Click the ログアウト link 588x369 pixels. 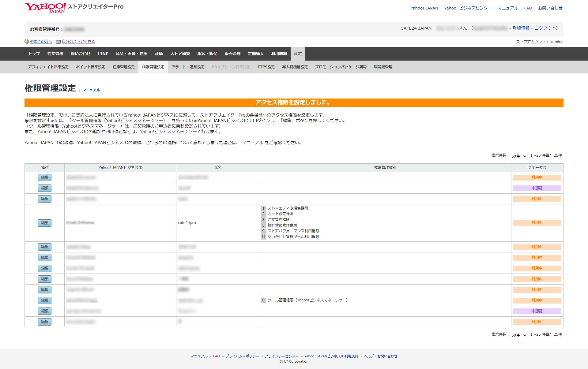545,28
